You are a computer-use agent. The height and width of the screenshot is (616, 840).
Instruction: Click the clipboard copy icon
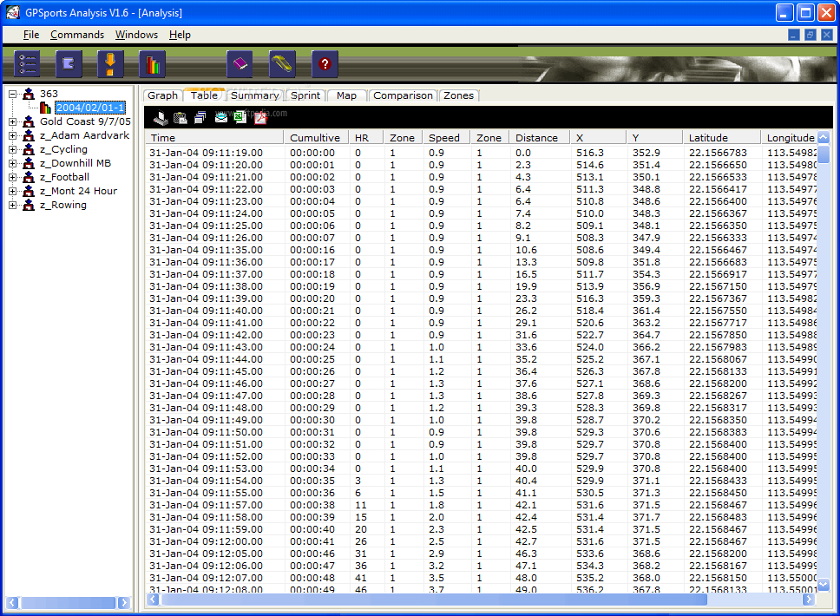click(x=180, y=117)
